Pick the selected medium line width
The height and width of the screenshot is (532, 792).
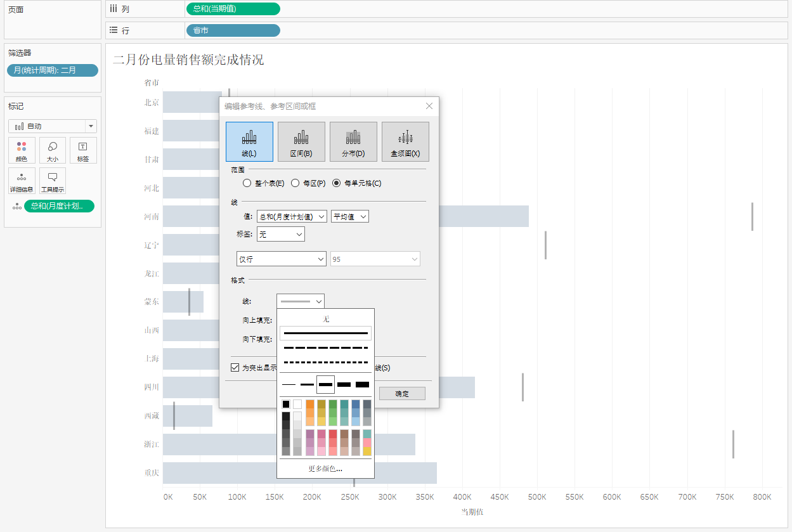[x=325, y=384]
